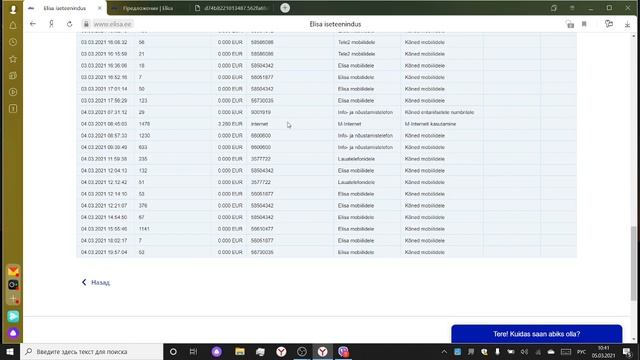Viewport: 640px width, 360px height.
Task: Click Kõned erinevatele numbritele cell
Action: pyautogui.click(x=440, y=112)
